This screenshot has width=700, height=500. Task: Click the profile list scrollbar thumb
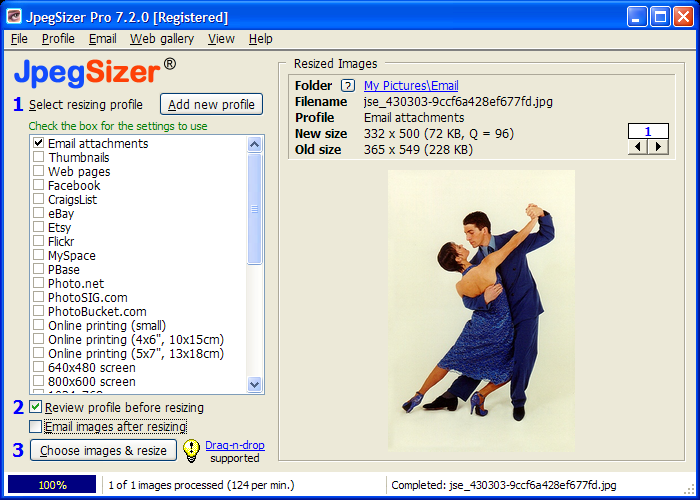click(x=254, y=208)
